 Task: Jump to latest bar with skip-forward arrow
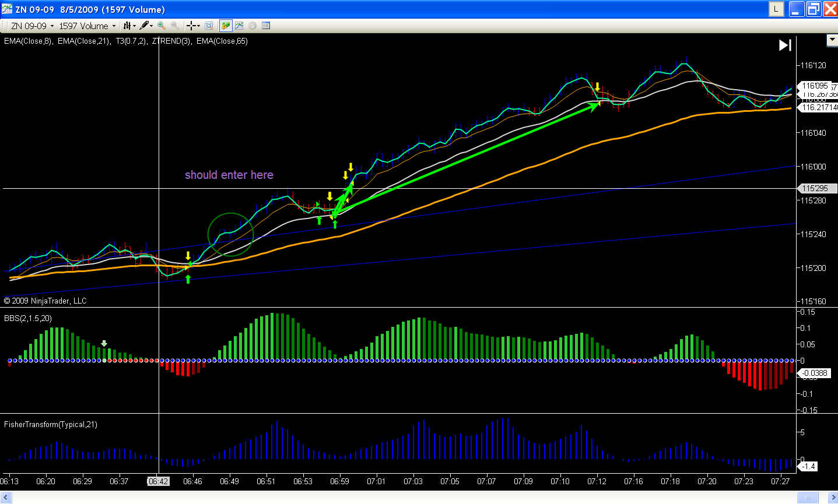(x=785, y=45)
